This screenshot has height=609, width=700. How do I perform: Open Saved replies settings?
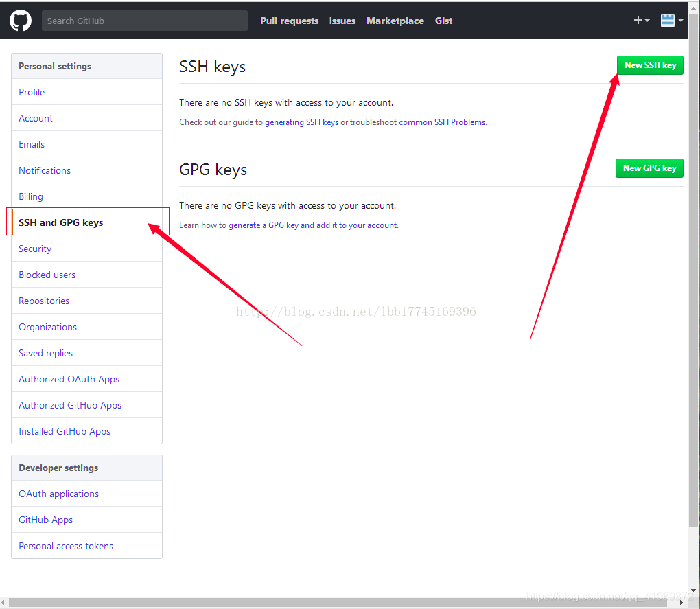pyautogui.click(x=86, y=353)
